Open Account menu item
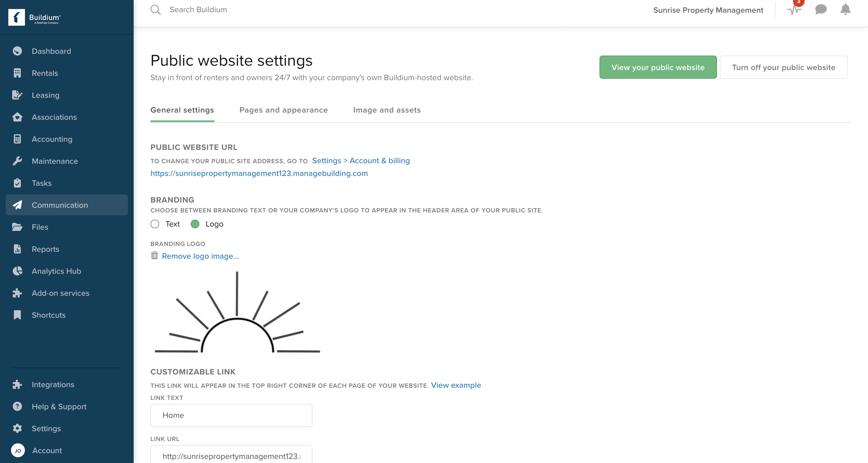 click(67, 450)
